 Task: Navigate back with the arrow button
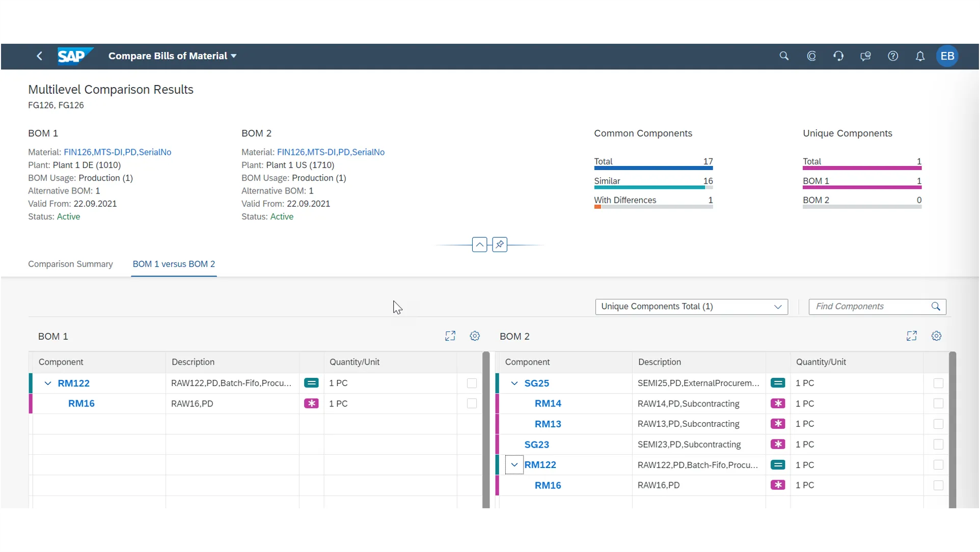[39, 56]
